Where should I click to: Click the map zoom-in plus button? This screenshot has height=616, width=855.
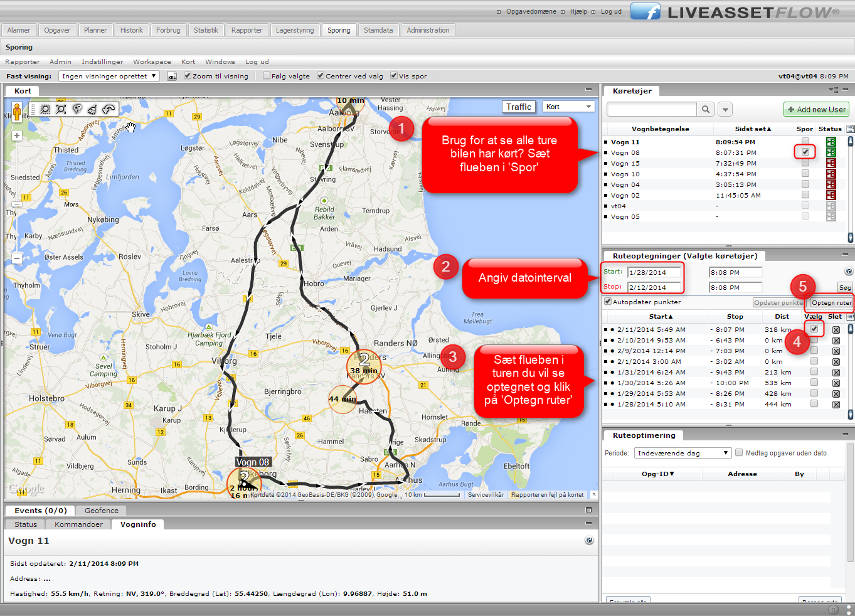pyautogui.click(x=17, y=135)
